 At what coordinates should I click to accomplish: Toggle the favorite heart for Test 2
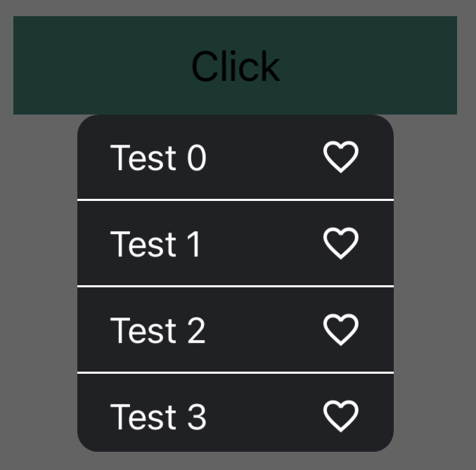(x=341, y=329)
